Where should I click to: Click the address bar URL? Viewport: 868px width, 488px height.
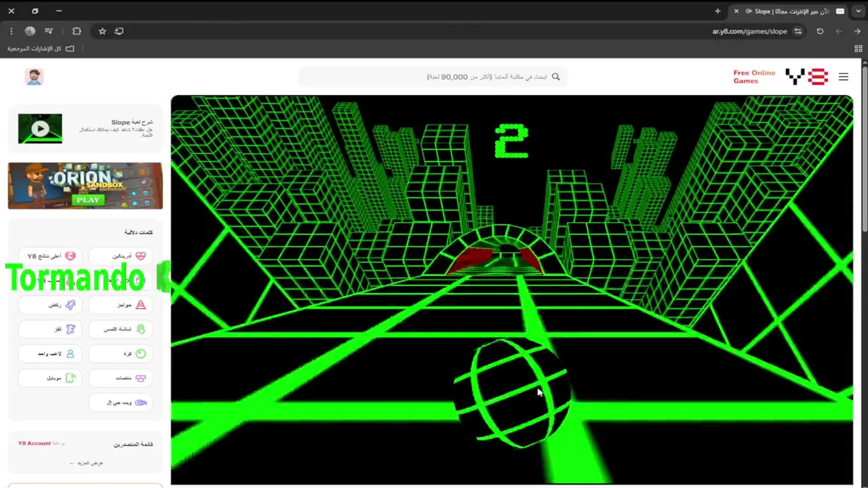[x=749, y=31]
